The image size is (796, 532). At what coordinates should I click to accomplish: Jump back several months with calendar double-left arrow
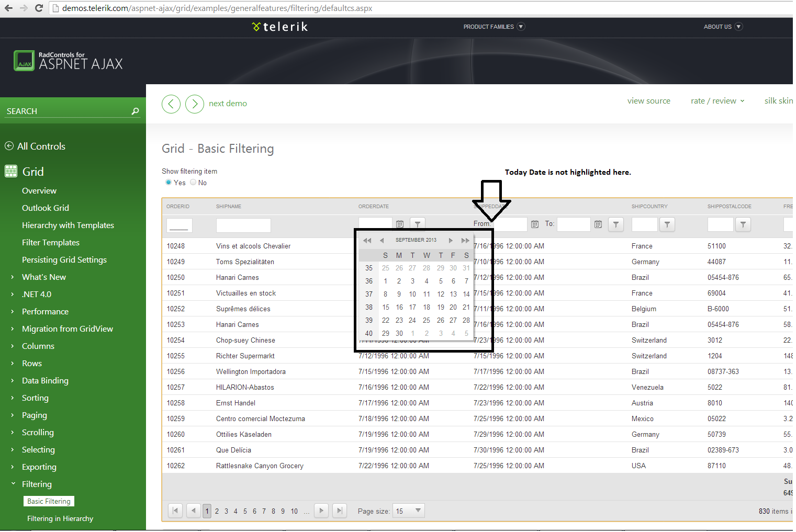367,241
